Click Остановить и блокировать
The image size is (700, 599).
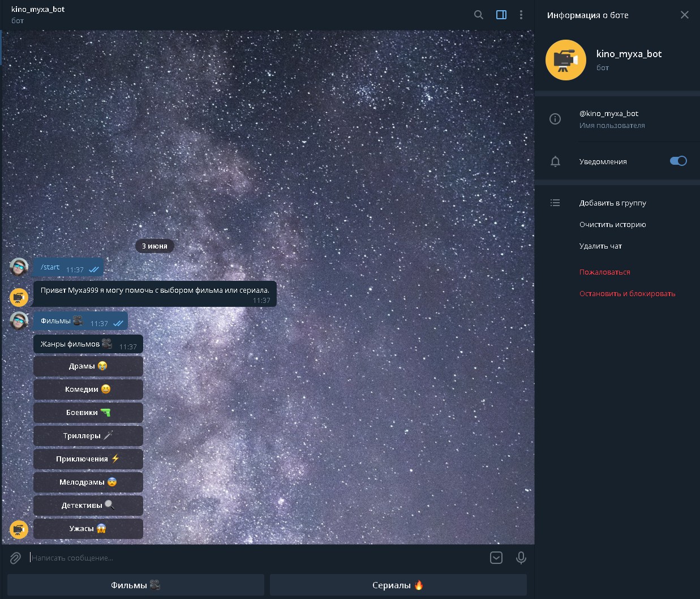628,293
